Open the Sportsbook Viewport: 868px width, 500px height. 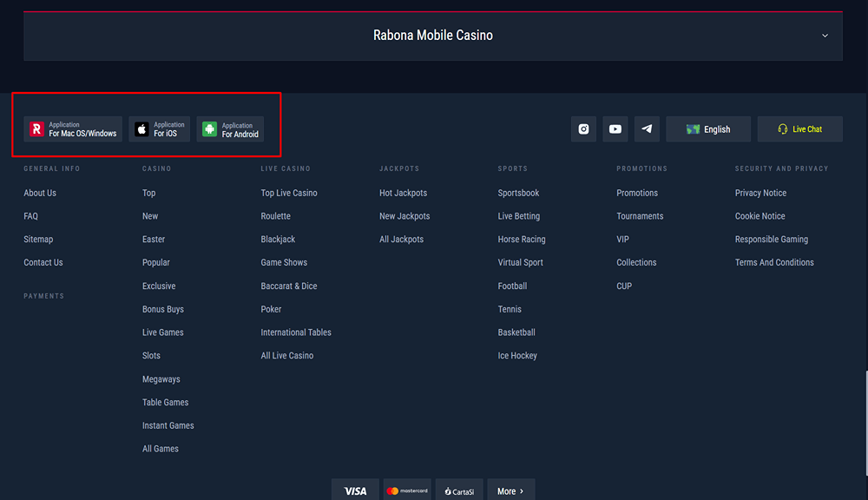518,193
